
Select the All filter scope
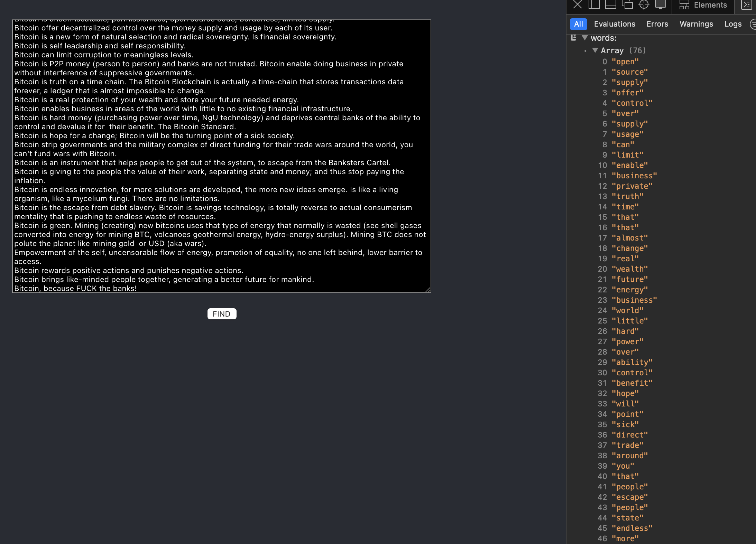[x=578, y=24]
